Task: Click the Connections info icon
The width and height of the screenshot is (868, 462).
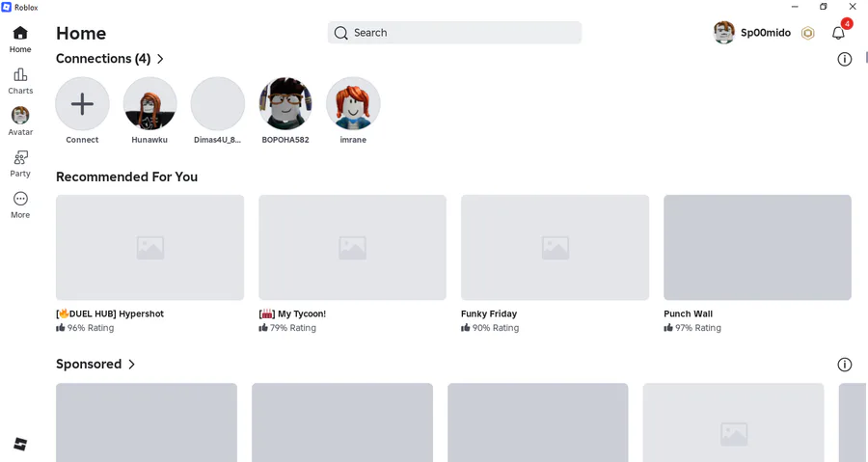Action: [x=844, y=59]
